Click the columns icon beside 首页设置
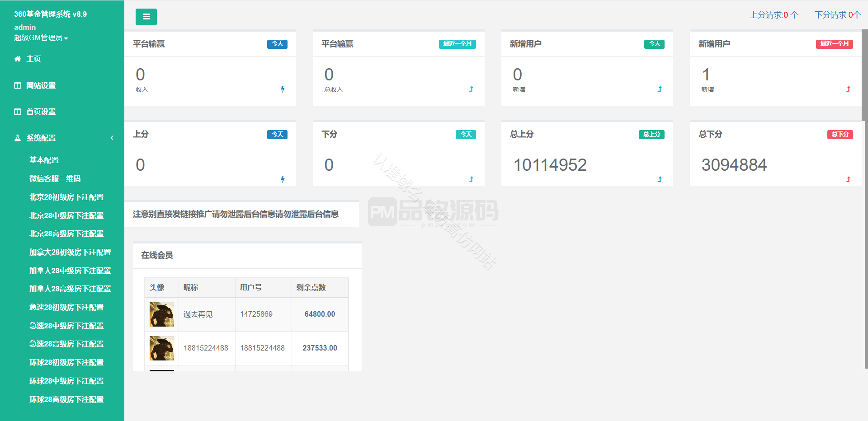This screenshot has width=868, height=421. point(18,112)
